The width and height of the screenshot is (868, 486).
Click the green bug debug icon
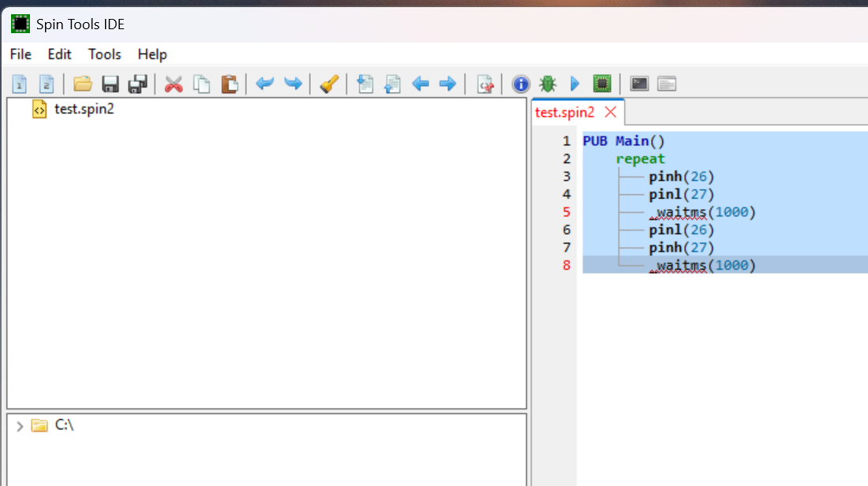(x=547, y=84)
